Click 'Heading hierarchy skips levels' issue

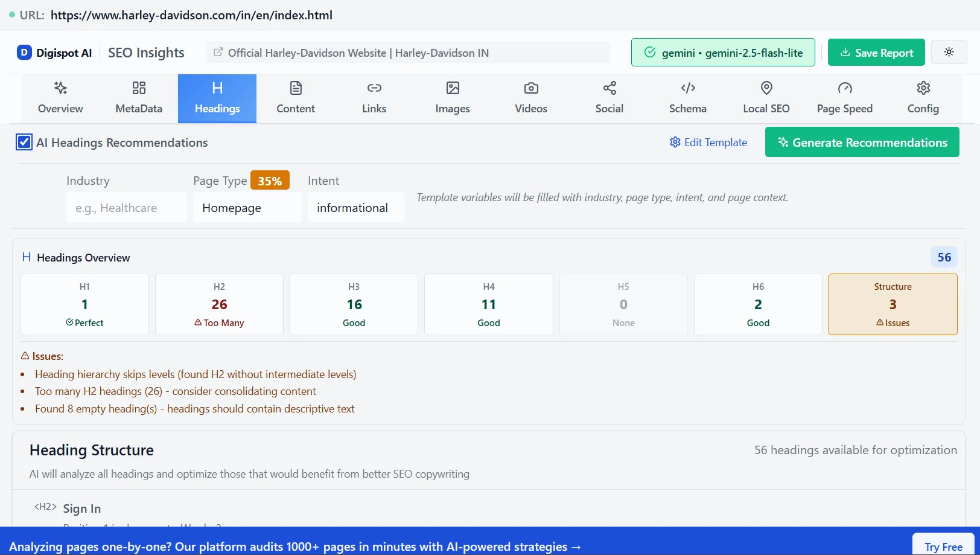pyautogui.click(x=196, y=374)
